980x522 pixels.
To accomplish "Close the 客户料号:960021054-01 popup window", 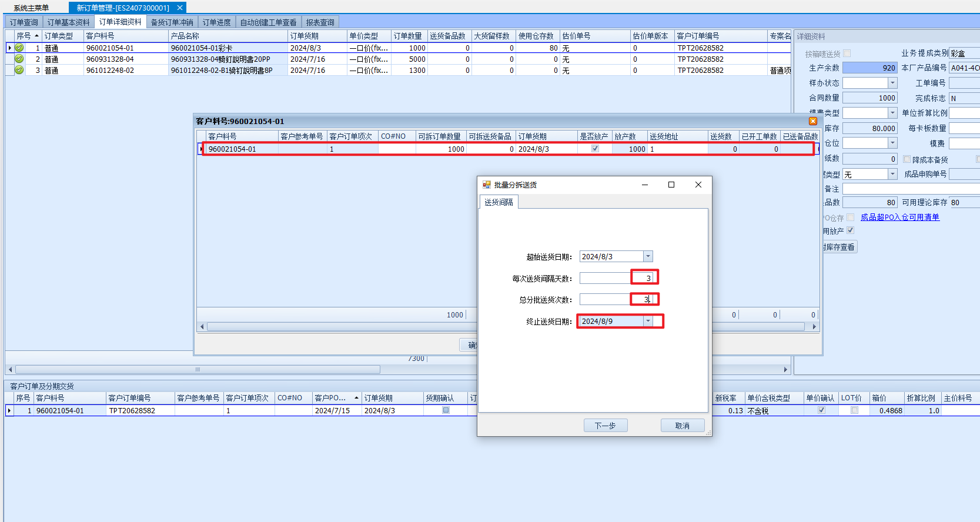I will point(813,121).
